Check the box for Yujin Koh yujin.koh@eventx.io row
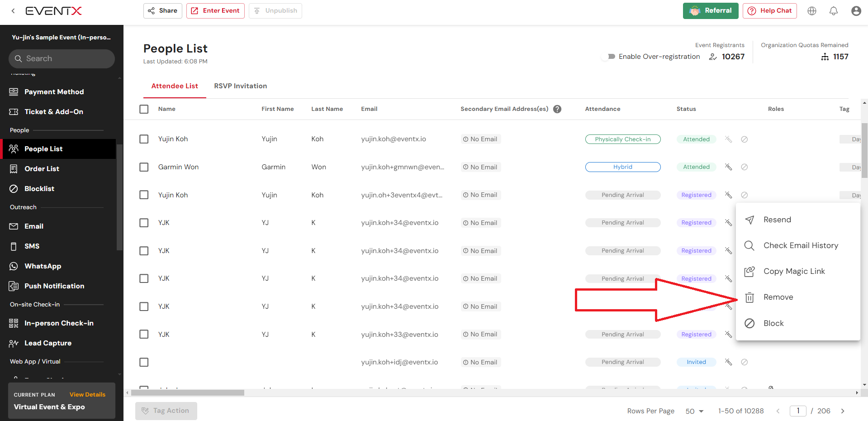Screen dimensions: 868x421 pyautogui.click(x=144, y=139)
